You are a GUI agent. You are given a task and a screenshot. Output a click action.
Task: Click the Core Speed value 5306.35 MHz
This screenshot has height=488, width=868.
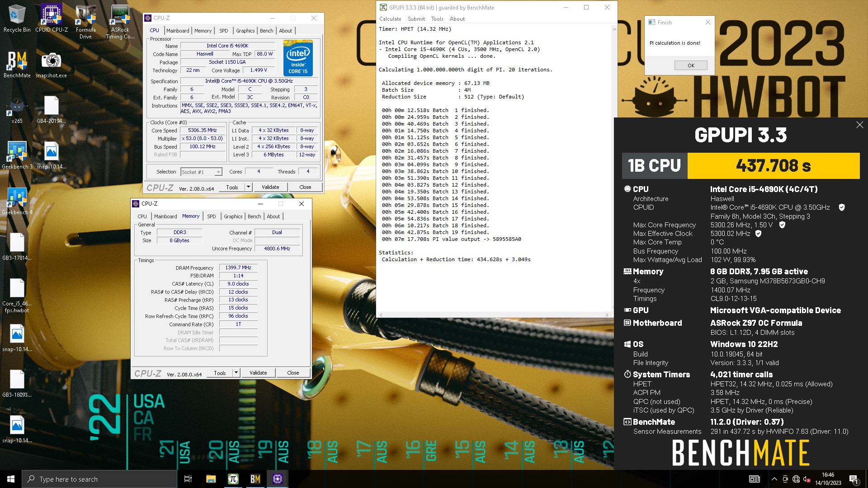[x=203, y=130]
